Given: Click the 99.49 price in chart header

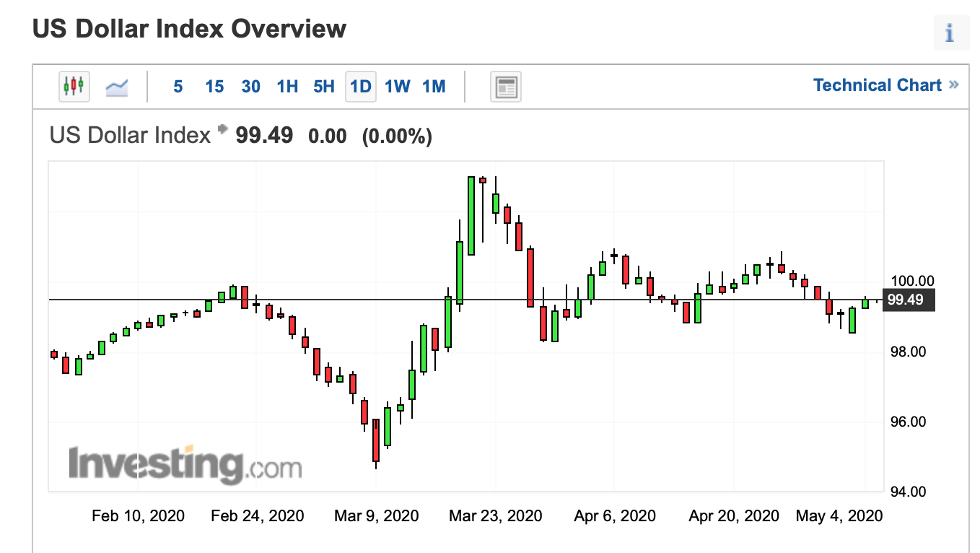Looking at the screenshot, I should point(265,135).
